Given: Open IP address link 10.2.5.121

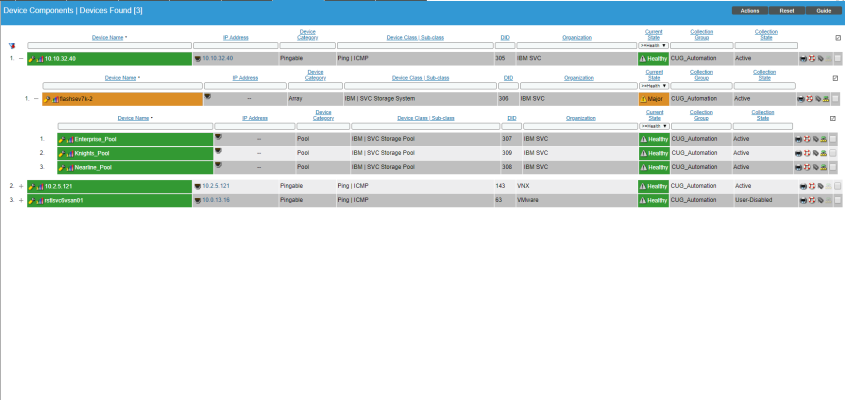Looking at the screenshot, I should click(216, 187).
